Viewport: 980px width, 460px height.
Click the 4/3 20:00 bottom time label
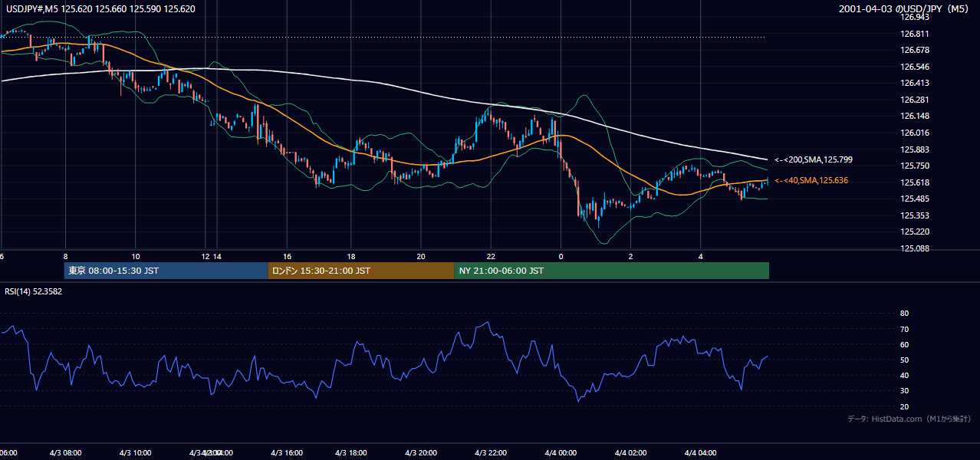point(421,452)
